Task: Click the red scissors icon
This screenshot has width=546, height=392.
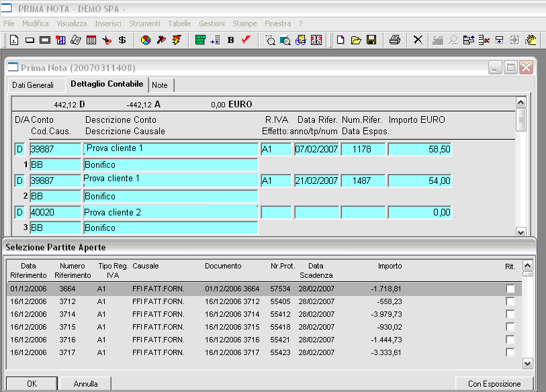Action: (x=107, y=40)
